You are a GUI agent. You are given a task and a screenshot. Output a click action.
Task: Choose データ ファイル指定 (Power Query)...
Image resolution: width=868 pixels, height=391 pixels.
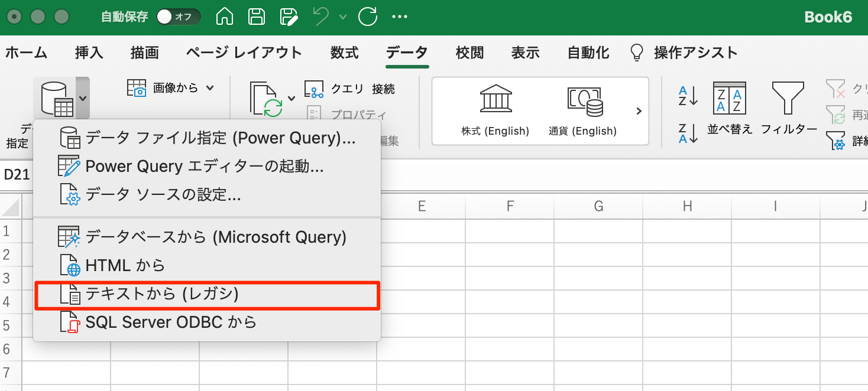pyautogui.click(x=207, y=138)
